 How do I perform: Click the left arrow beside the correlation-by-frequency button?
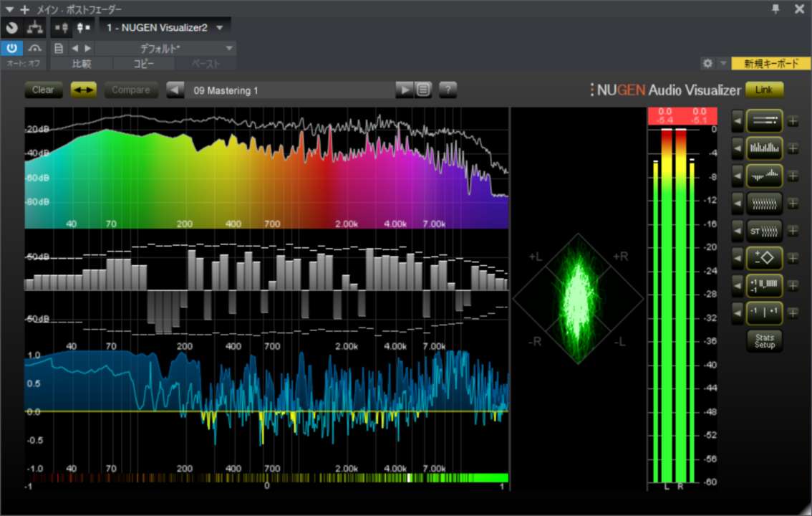tap(737, 285)
